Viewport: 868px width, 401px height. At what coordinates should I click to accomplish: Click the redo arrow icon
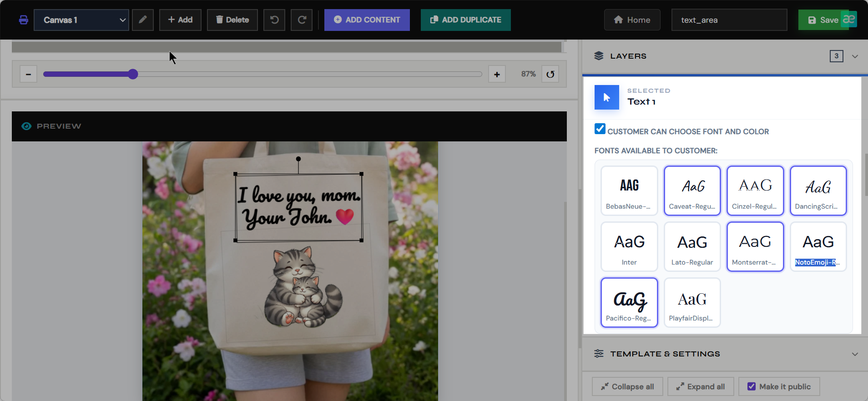[302, 20]
